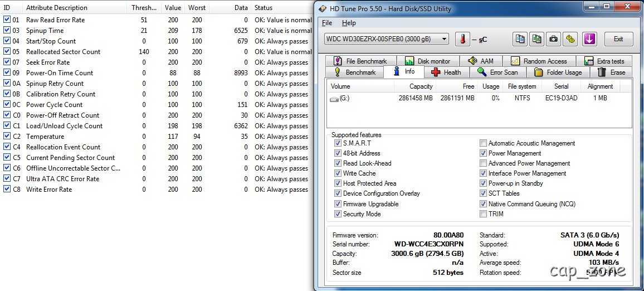Image resolution: width=644 pixels, height=291 pixels.
Task: Toggle the Host Protected Area checkbox
Action: pyautogui.click(x=338, y=183)
